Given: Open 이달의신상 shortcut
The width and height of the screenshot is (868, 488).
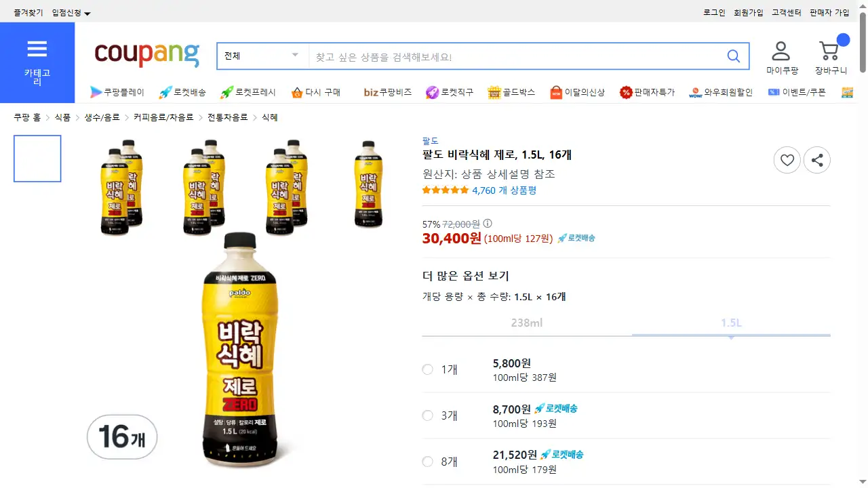Looking at the screenshot, I should (x=577, y=92).
